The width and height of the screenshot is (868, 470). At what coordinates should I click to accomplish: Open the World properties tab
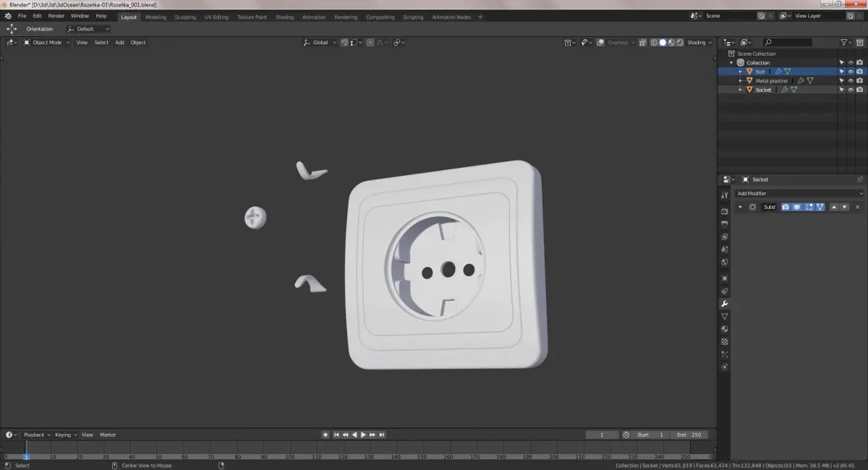724,262
